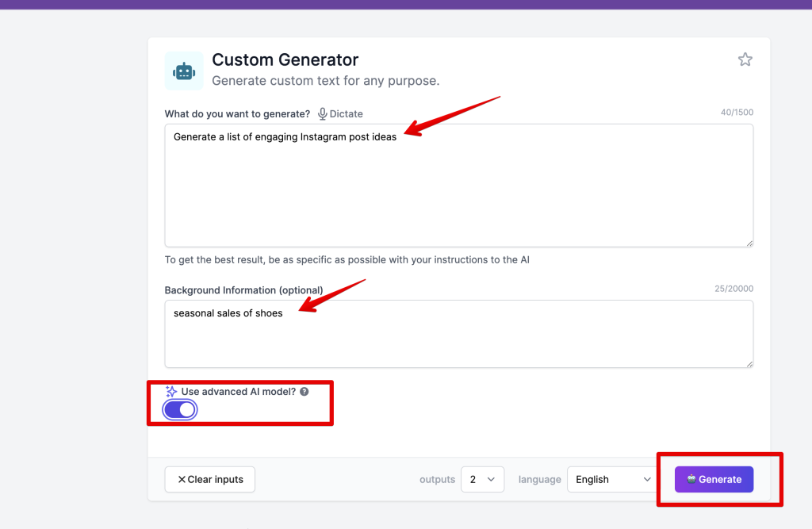
Task: Click the "Use advanced AI model?" label
Action: (x=238, y=392)
